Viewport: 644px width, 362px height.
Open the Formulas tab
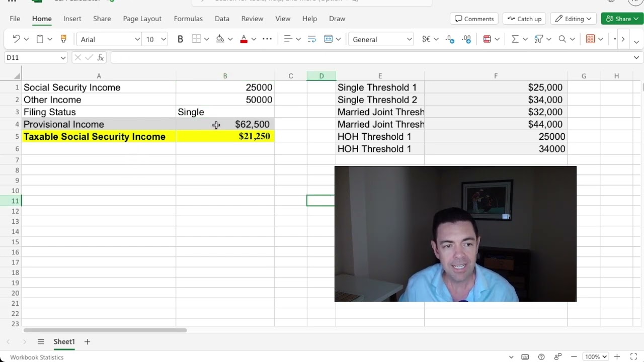click(188, 19)
